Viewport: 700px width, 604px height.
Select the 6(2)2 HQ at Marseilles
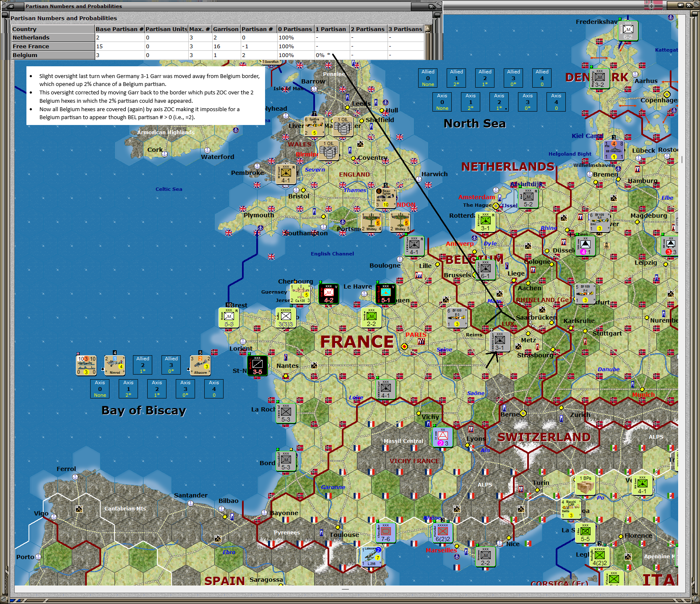tap(442, 533)
